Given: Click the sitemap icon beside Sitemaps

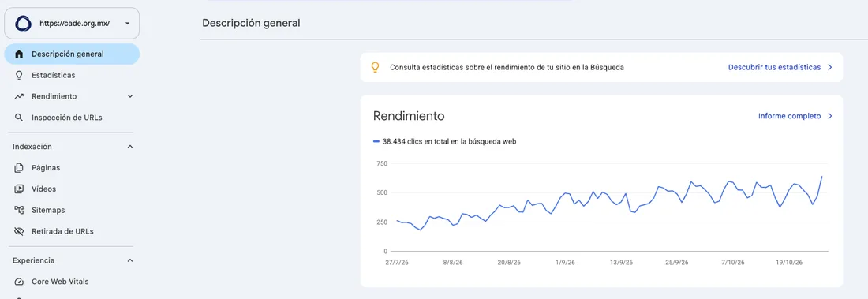Looking at the screenshot, I should coord(20,211).
